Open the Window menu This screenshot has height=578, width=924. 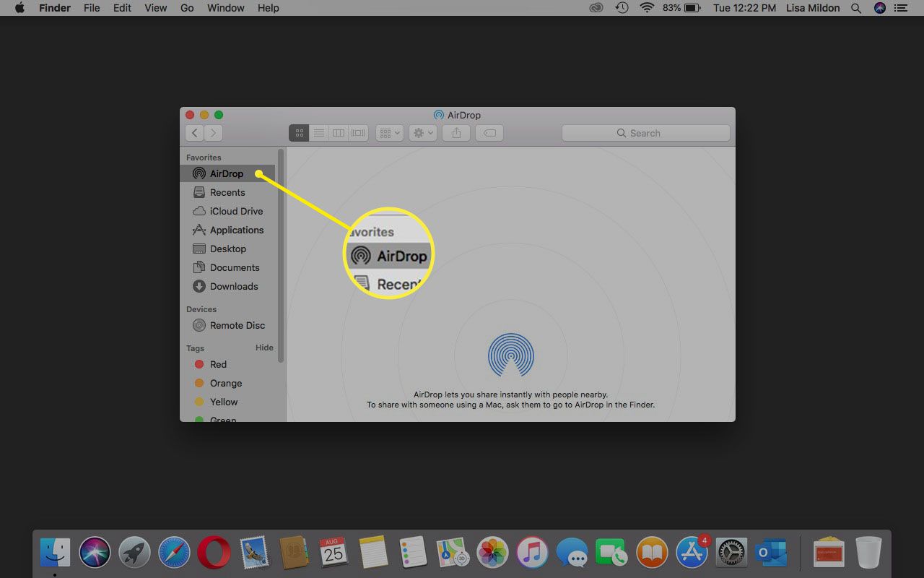click(x=225, y=8)
